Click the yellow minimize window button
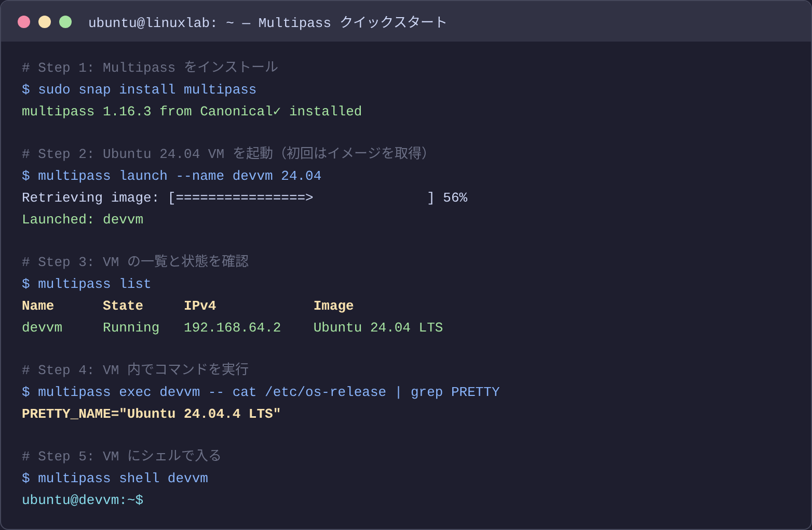Screen dimensions: 812x530 [x=45, y=22]
